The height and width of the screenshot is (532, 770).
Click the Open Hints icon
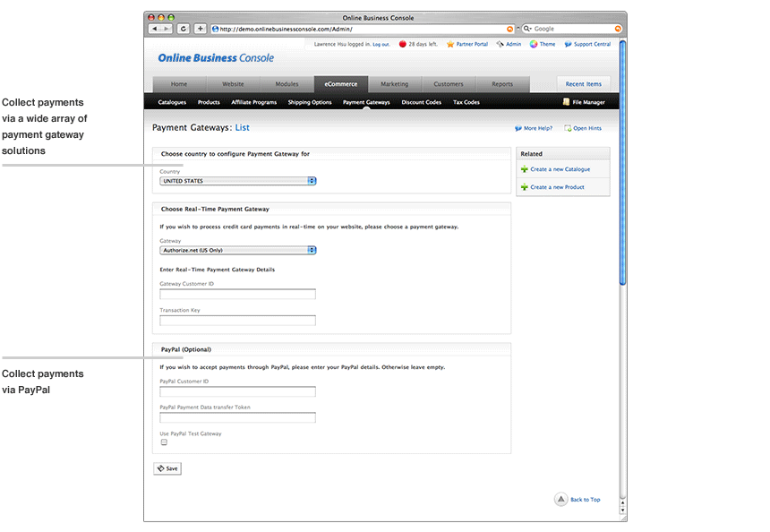point(568,128)
